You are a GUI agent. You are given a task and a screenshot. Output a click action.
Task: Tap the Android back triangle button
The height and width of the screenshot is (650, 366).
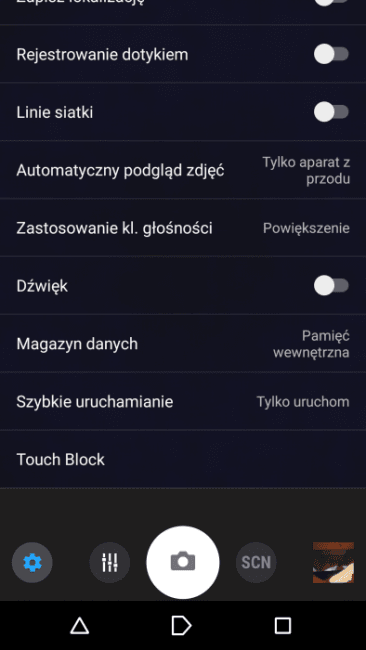(x=80, y=626)
